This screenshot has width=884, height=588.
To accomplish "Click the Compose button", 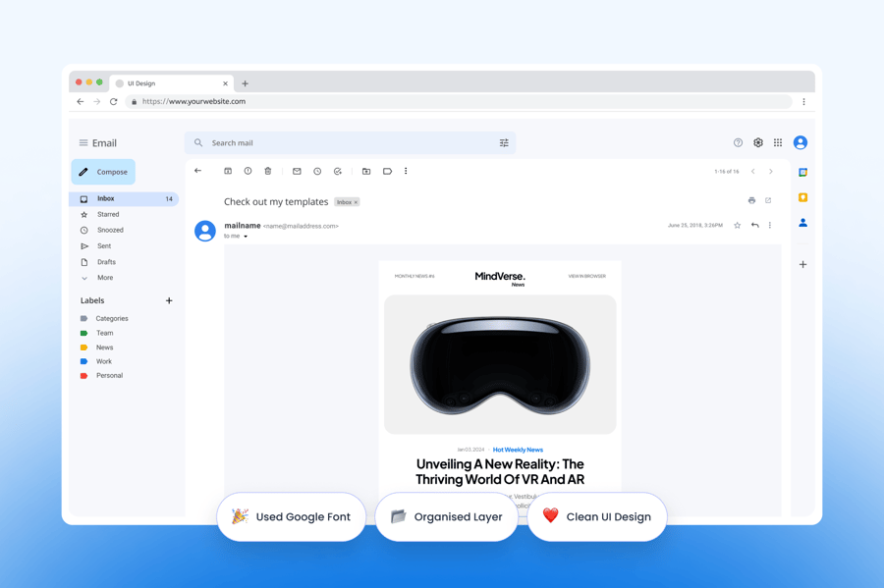I will (103, 172).
